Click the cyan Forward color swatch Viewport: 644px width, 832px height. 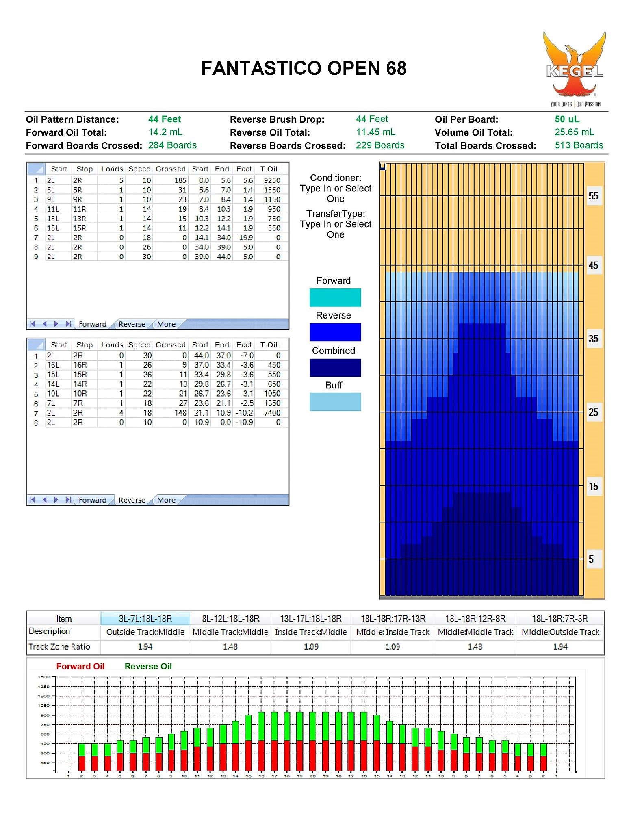coord(335,297)
